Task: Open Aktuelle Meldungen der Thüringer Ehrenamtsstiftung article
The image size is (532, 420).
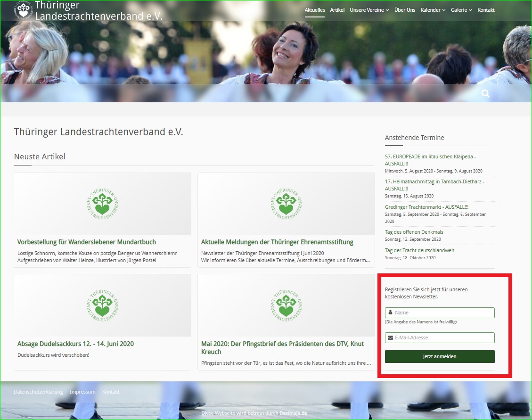Action: click(x=277, y=242)
